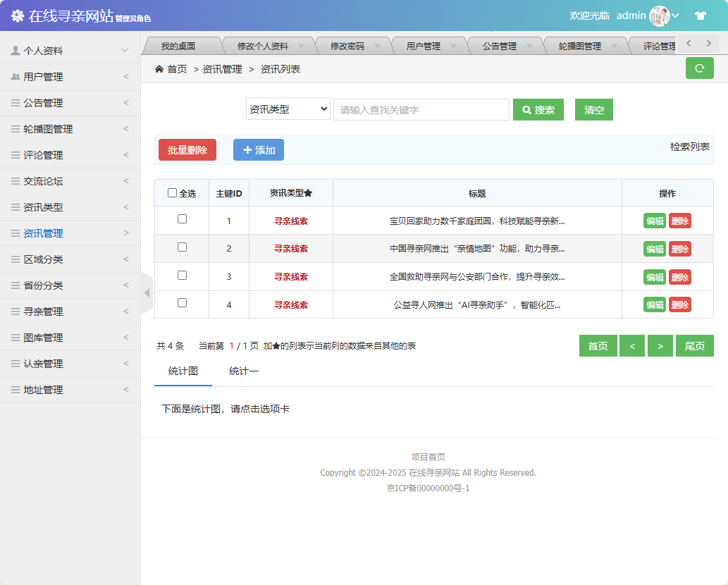
Task: Click the magnifier icon on 搜索 button
Action: click(526, 110)
